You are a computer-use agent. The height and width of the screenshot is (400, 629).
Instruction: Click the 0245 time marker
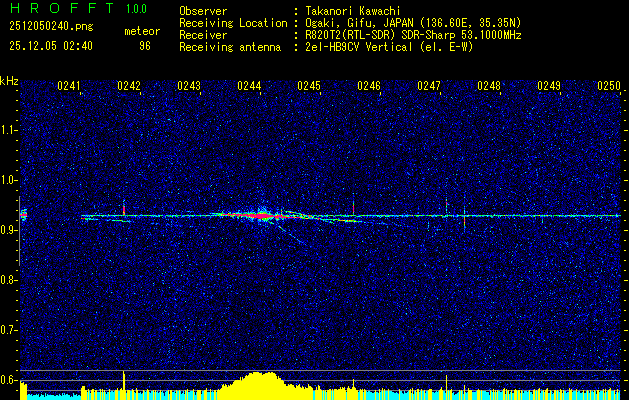point(309,86)
